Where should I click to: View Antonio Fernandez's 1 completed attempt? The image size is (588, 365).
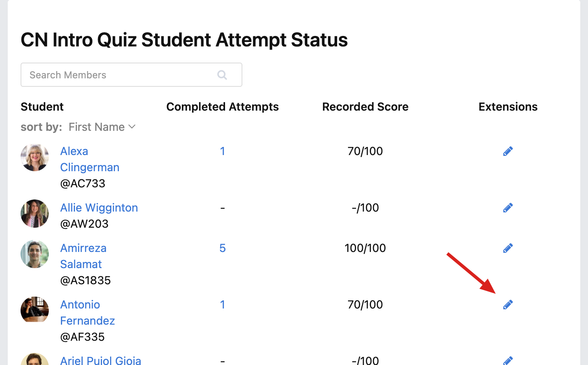click(222, 304)
